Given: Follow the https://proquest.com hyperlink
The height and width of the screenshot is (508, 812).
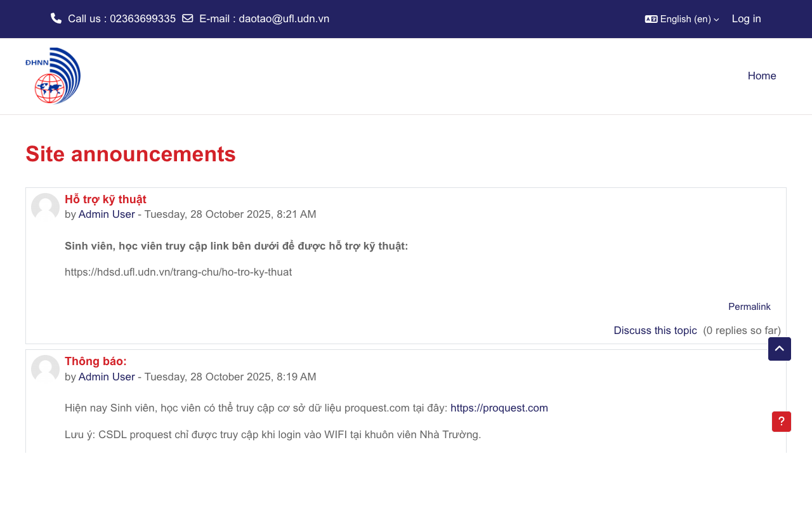Looking at the screenshot, I should (499, 408).
